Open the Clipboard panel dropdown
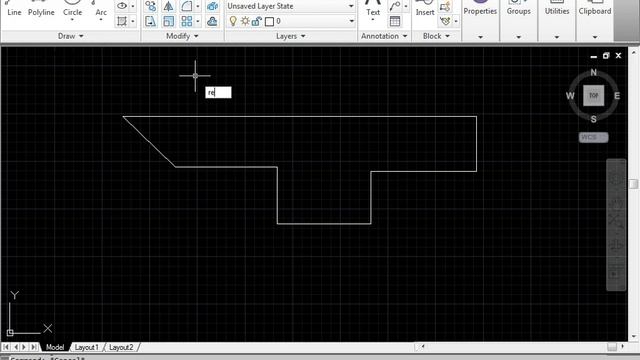 point(595,37)
